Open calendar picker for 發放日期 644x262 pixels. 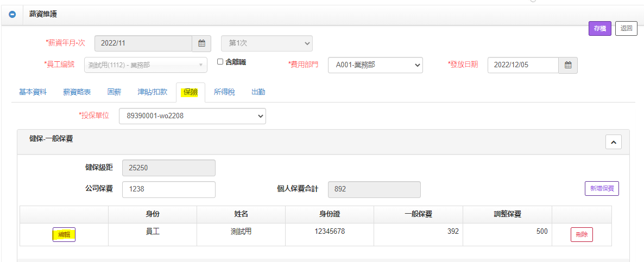(x=568, y=65)
